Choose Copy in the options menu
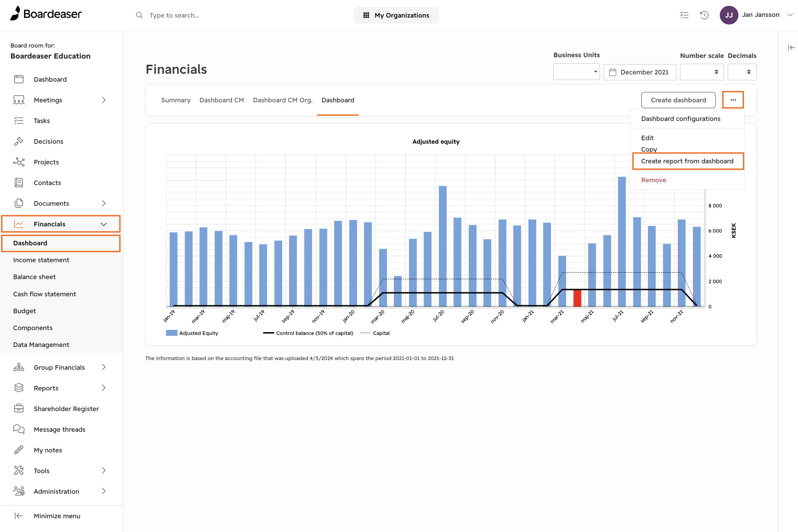 point(649,149)
